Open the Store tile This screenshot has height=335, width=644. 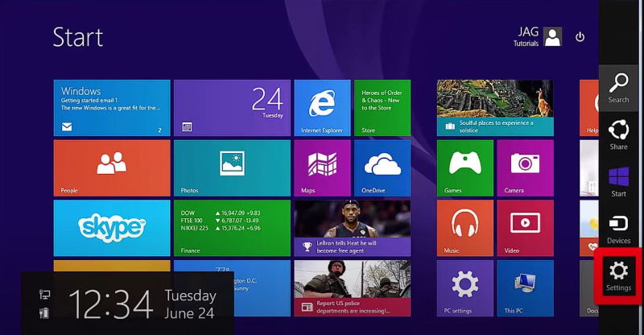(382, 108)
